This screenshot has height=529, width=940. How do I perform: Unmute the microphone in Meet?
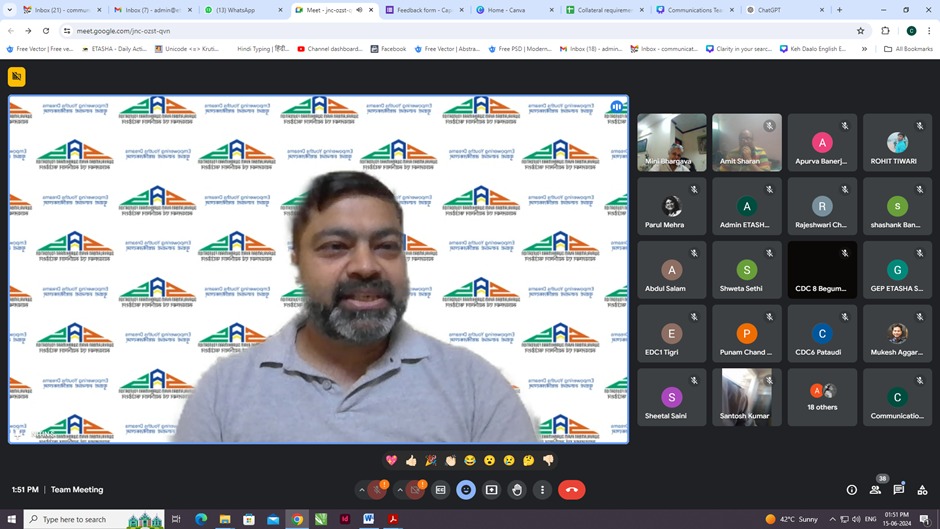pyautogui.click(x=377, y=490)
